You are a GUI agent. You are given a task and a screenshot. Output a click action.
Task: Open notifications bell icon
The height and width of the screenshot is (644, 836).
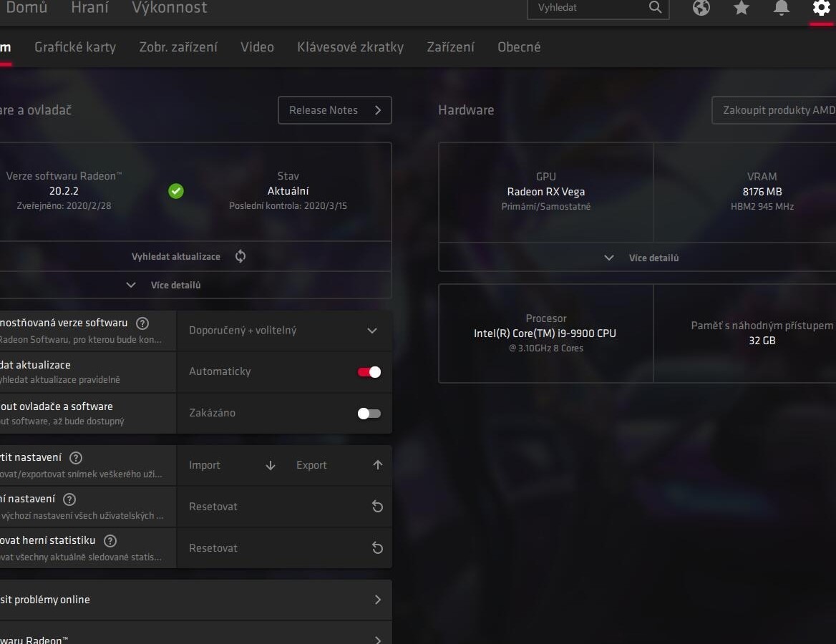click(x=781, y=7)
